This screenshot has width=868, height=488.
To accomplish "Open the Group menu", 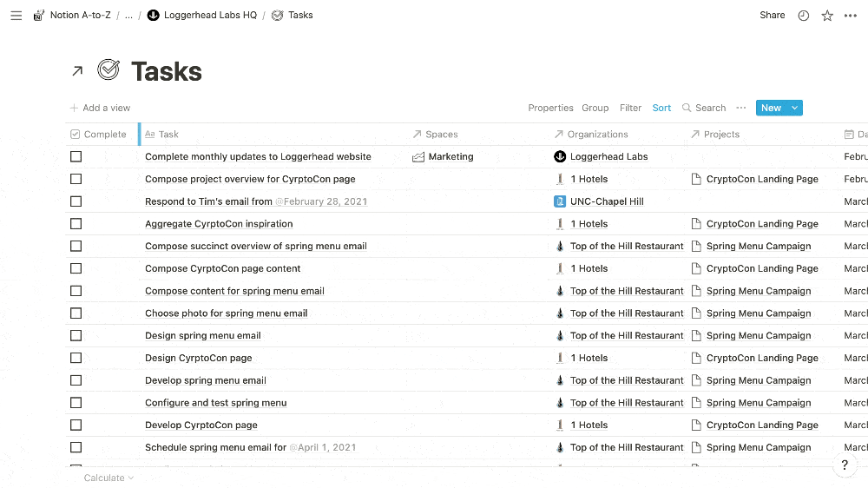I will [x=595, y=108].
